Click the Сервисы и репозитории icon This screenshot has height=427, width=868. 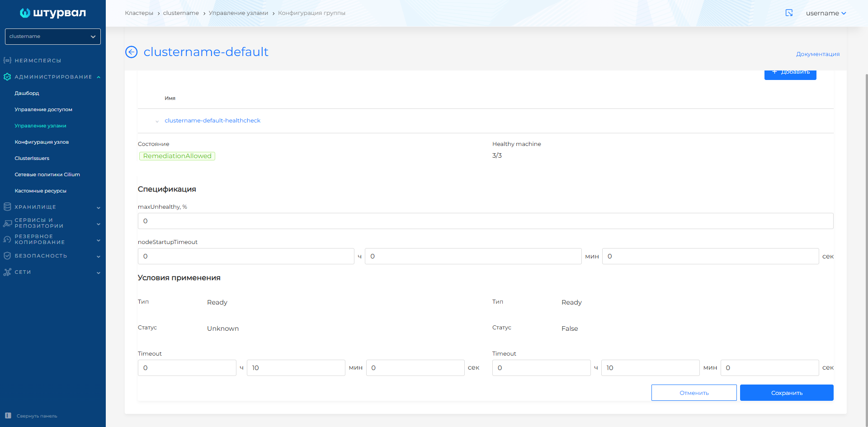tap(7, 223)
